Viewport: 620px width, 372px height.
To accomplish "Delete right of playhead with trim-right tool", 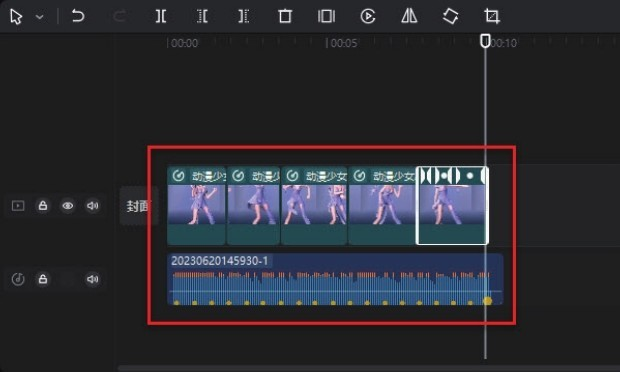I will [x=244, y=16].
